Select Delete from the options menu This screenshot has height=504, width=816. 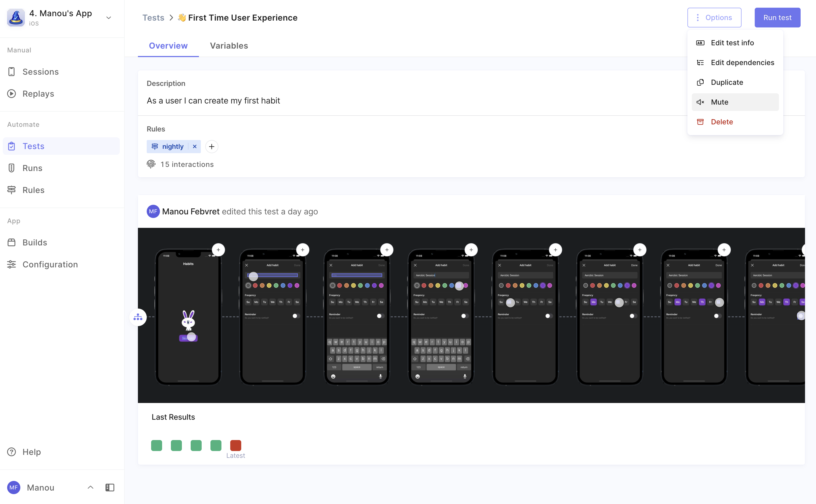click(x=721, y=122)
